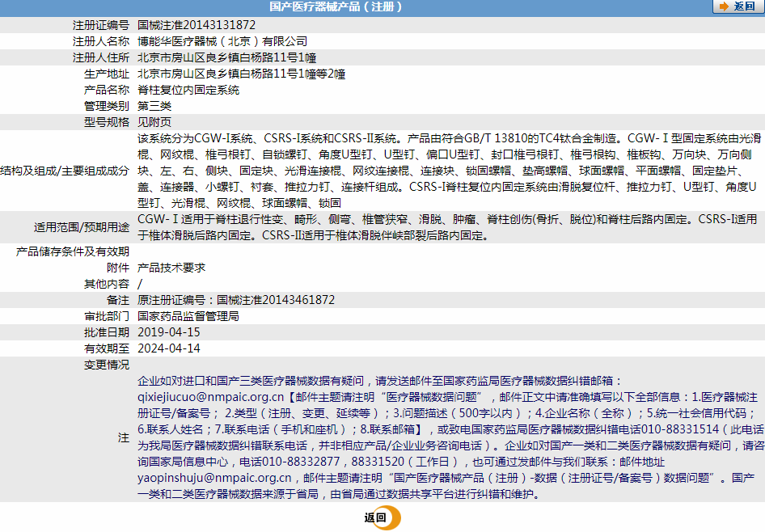This screenshot has height=532, width=765.
Task: Click label 其他内容
Action: coord(107,283)
